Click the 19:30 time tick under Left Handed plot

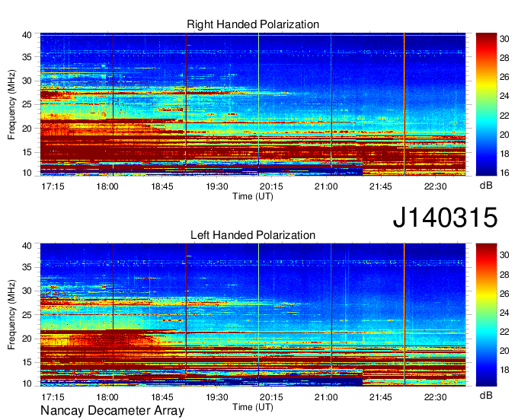217,397
